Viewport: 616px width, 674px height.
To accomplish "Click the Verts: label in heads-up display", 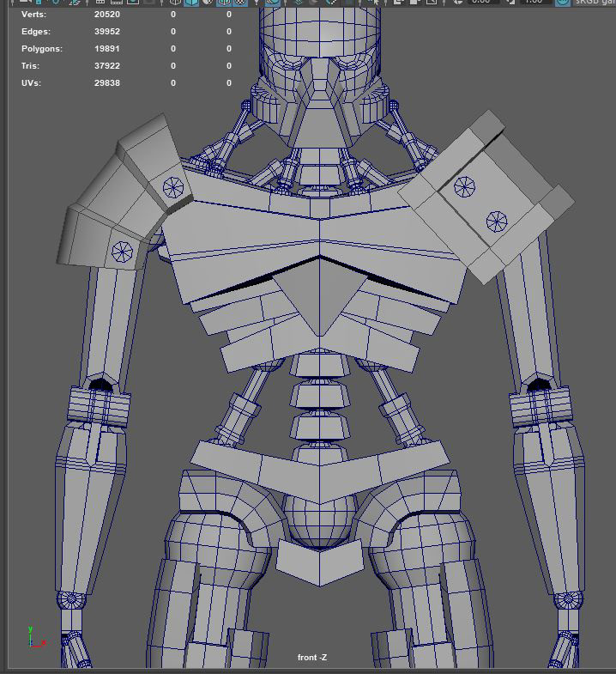I will coord(34,15).
